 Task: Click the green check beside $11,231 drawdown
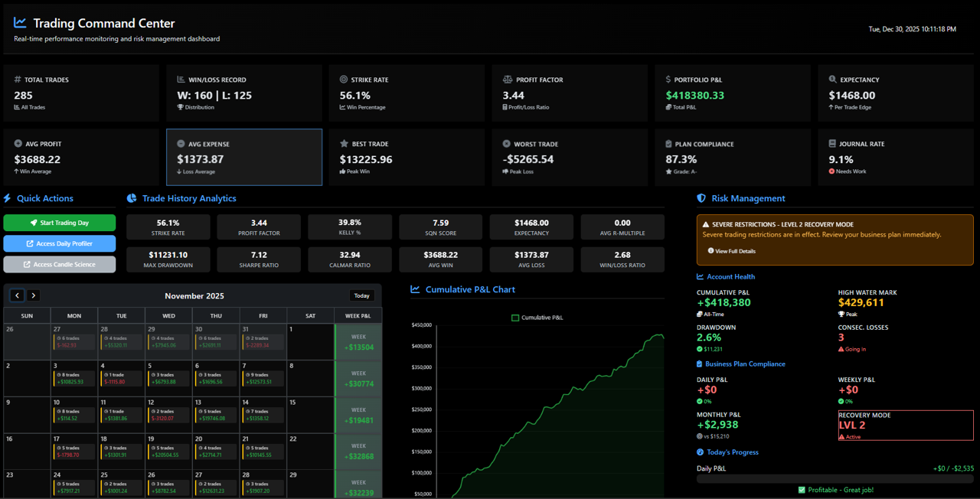[700, 349]
